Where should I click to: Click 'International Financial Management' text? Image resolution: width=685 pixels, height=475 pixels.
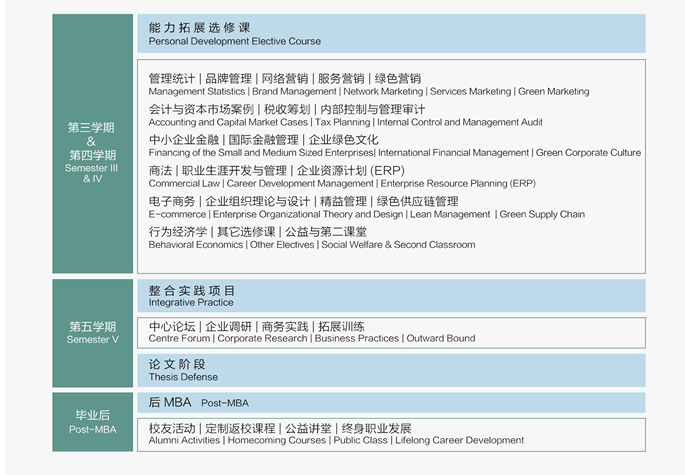pos(453,153)
